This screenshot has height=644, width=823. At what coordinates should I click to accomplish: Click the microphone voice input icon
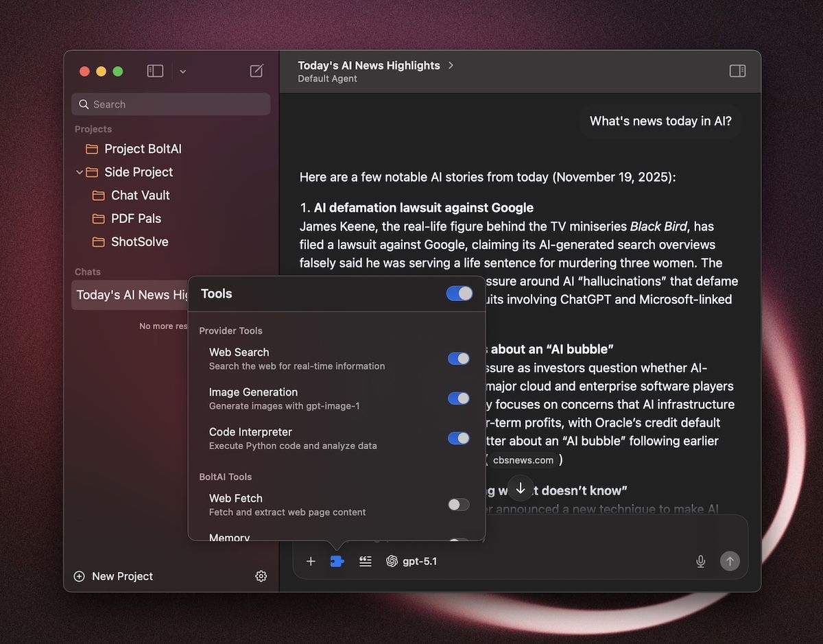coord(700,561)
